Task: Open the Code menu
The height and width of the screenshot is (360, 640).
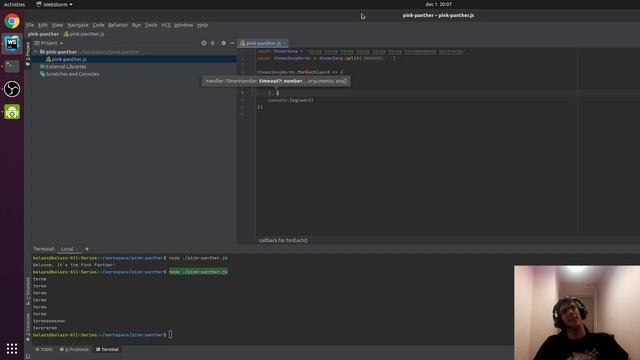Action: click(x=98, y=25)
